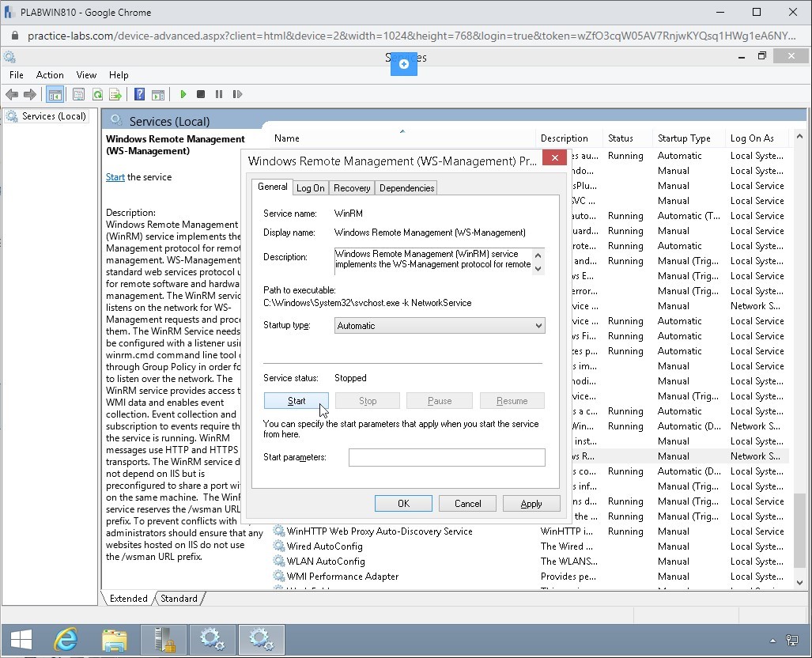This screenshot has height=658, width=812.
Task: Open the Windows Start button on the taskbar
Action: pos(21,641)
